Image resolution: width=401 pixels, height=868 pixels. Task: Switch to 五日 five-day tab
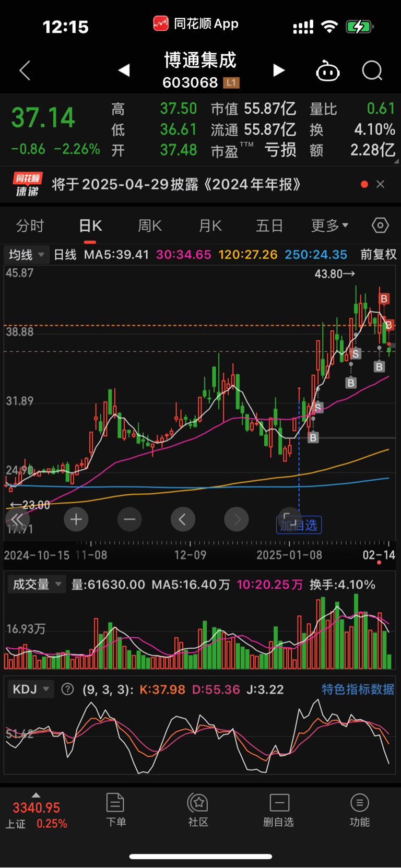(269, 226)
